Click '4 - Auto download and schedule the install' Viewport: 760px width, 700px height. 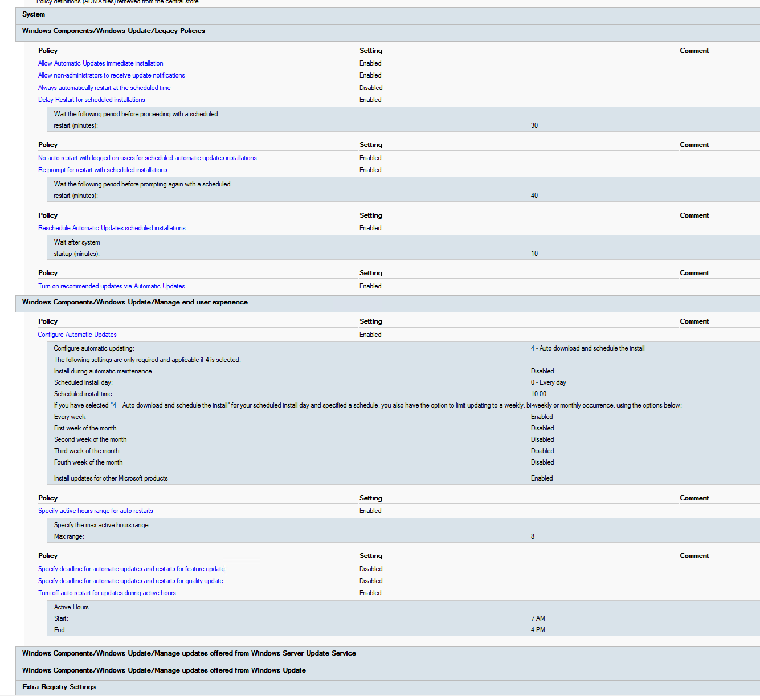588,348
